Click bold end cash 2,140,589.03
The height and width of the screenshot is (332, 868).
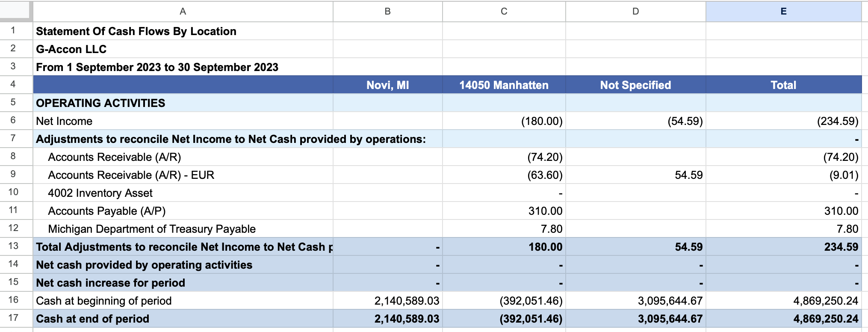coord(388,318)
